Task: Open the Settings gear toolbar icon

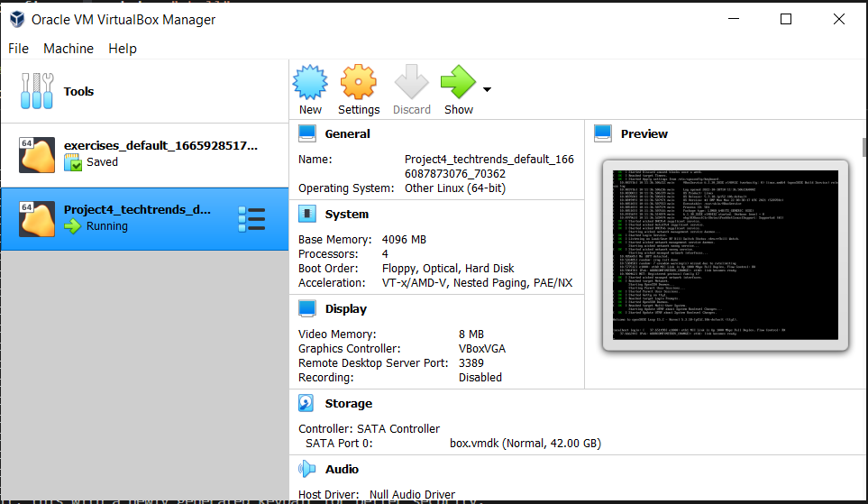Action: coord(358,82)
